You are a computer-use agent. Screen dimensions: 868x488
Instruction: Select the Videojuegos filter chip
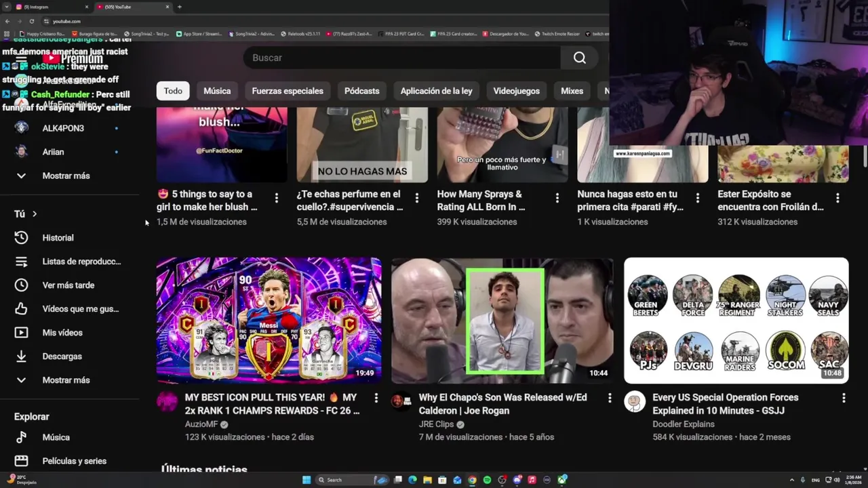coord(516,91)
